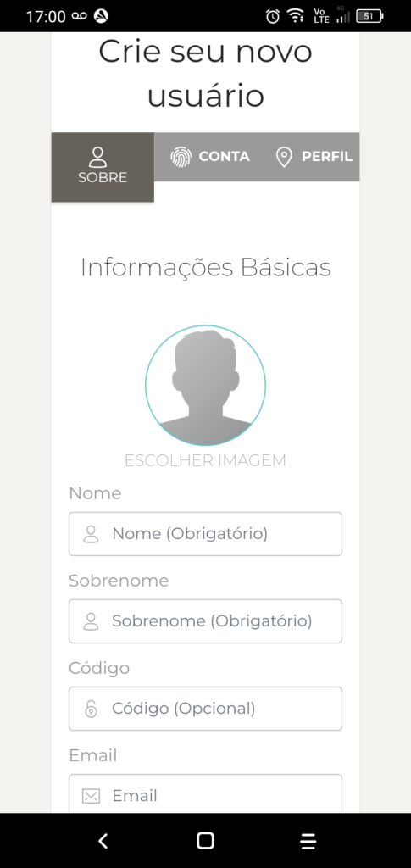
Task: Focus the Nome (Obrigatório) input field
Action: point(205,534)
